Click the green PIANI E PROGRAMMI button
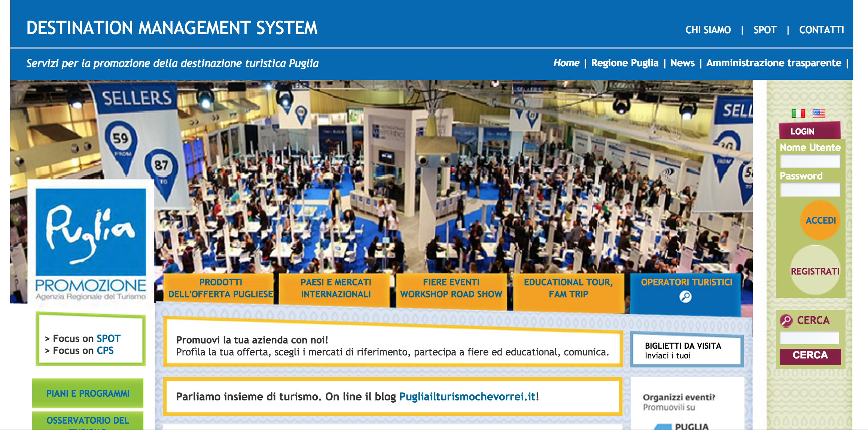Image resolution: width=868 pixels, height=430 pixels. [88, 393]
